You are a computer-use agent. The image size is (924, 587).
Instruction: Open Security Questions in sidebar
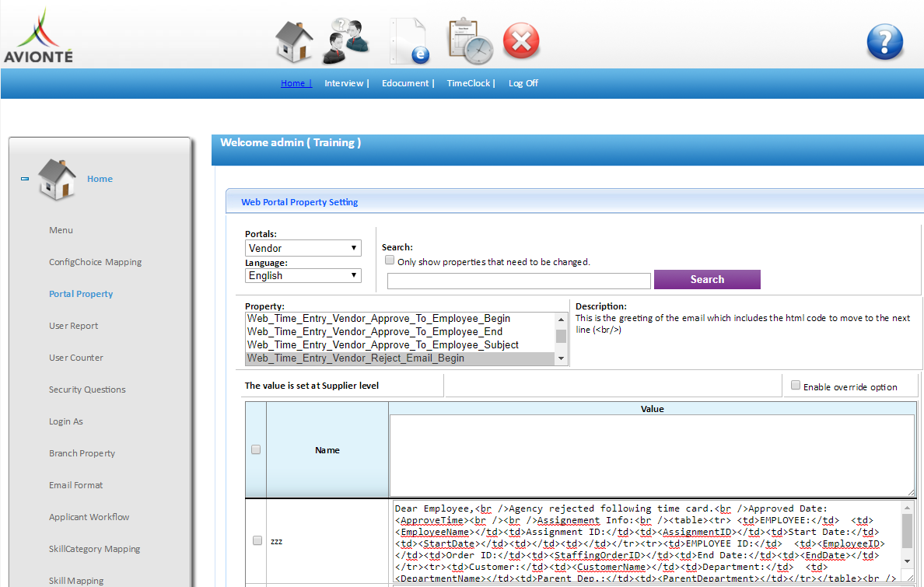click(x=86, y=389)
